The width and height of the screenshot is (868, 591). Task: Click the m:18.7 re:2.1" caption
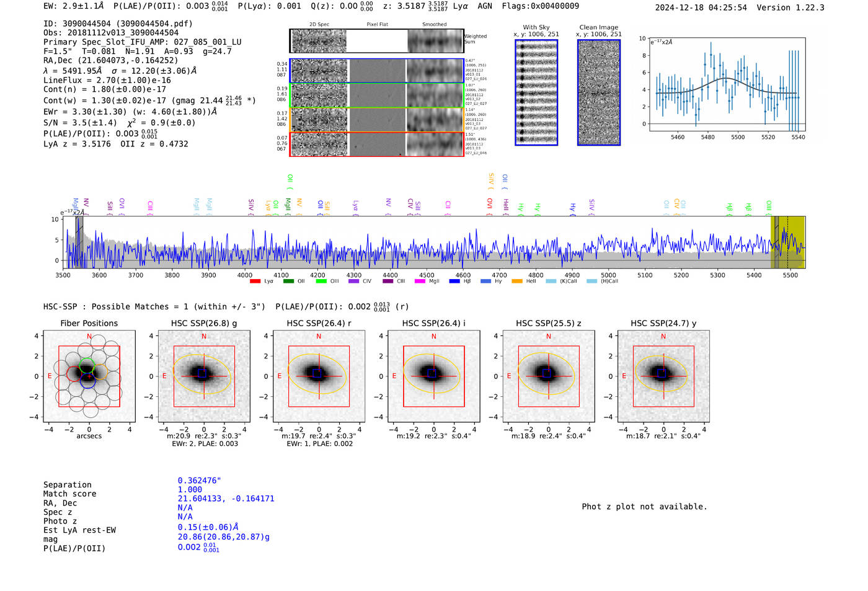(x=663, y=436)
